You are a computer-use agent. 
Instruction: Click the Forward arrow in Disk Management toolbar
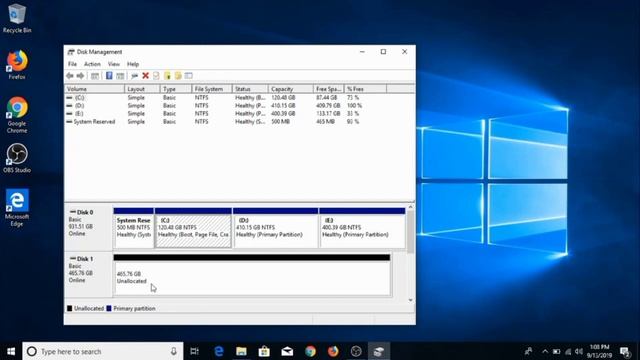80,76
